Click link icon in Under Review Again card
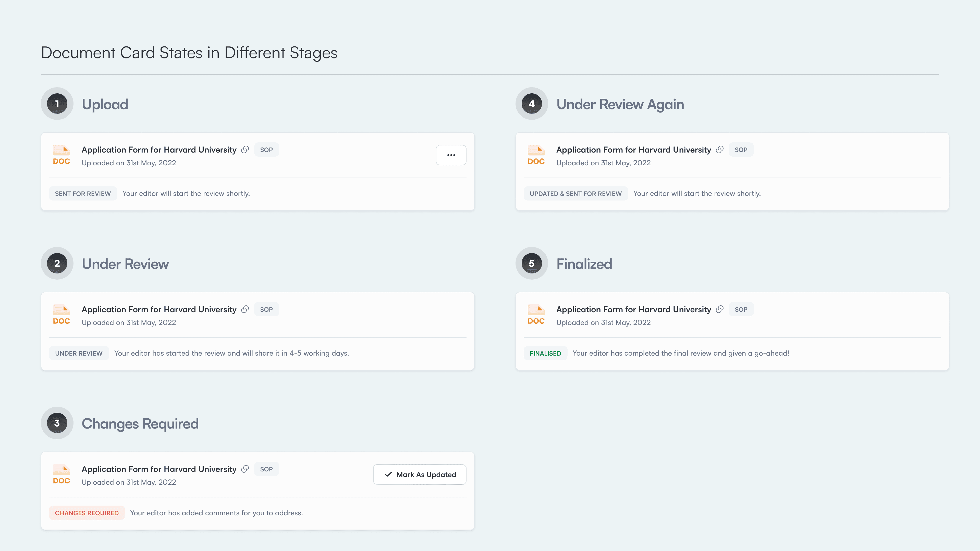Viewport: 980px width, 551px height. [x=719, y=149]
